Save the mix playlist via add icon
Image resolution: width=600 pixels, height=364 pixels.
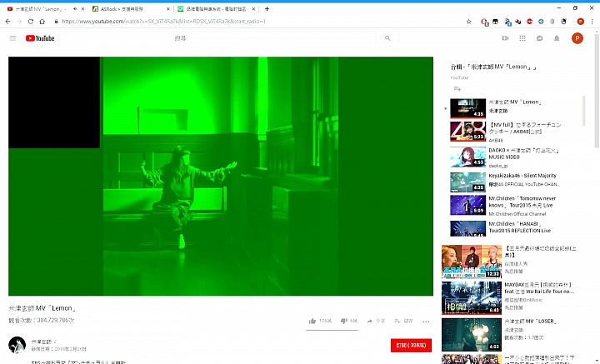click(457, 88)
